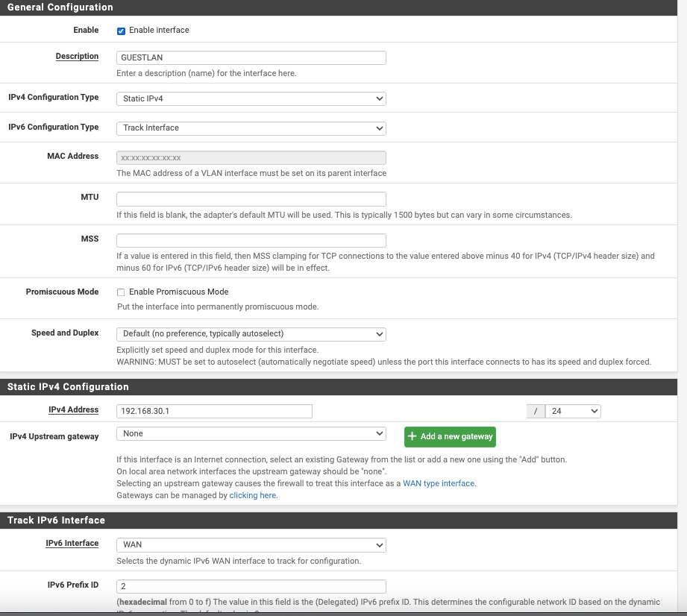Click the MSS input field
This screenshot has height=616, width=687.
point(251,241)
